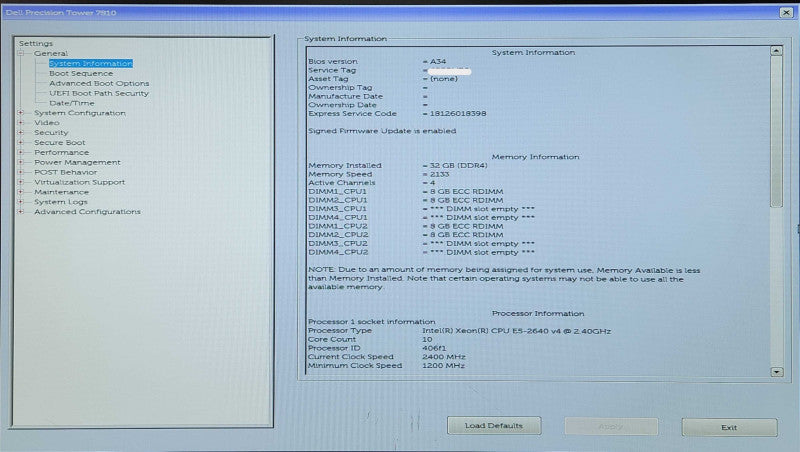
Task: Click the DIMM1_CPU1 row label
Action: (x=337, y=191)
